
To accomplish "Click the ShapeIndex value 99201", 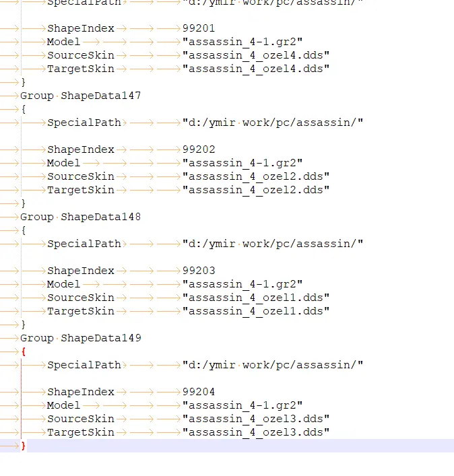I will (x=199, y=28).
